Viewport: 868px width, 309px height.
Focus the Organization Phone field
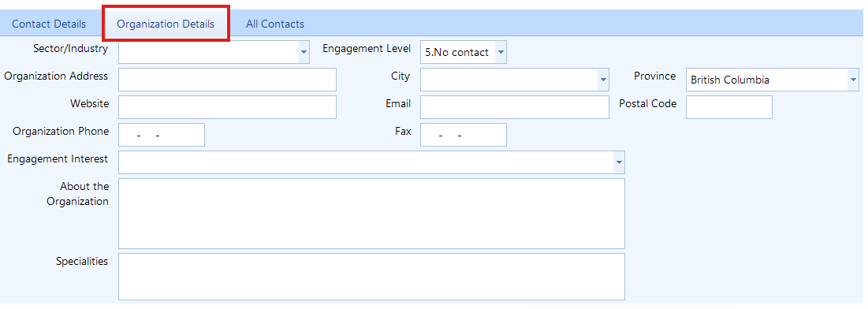pos(162,135)
